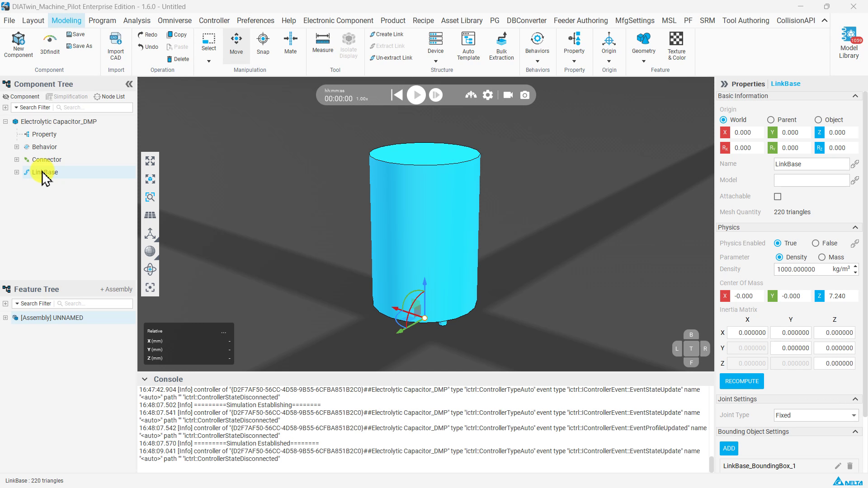
Task: Collapse the Joint Settings section
Action: pos(855,399)
